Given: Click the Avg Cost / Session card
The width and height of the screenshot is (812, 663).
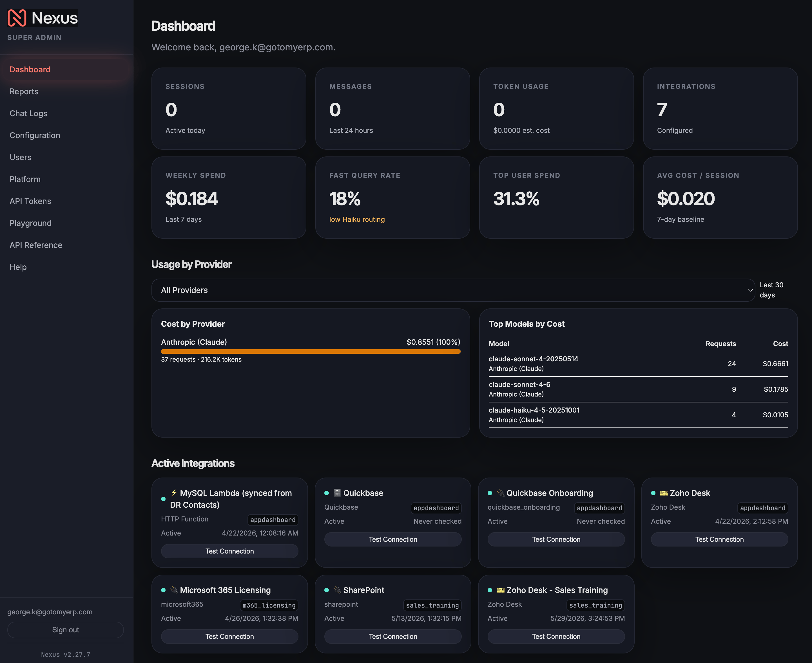Looking at the screenshot, I should click(x=720, y=198).
